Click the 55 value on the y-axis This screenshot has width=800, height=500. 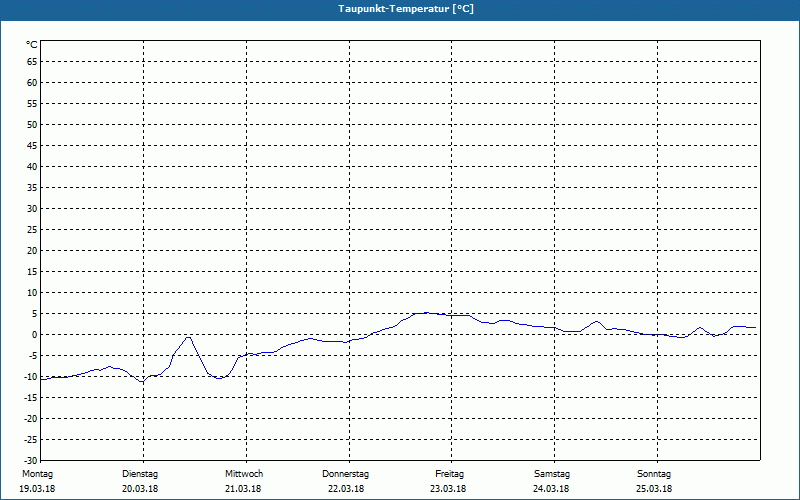(x=32, y=104)
